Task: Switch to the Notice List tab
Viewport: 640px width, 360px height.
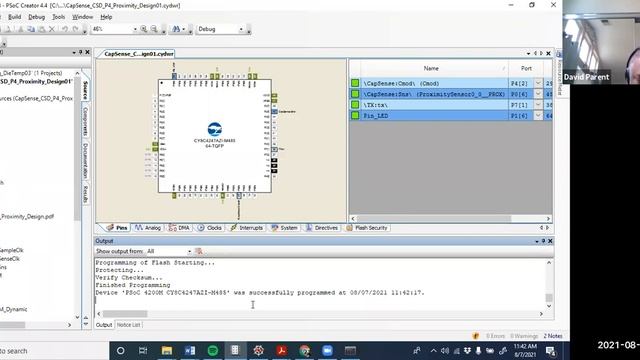Action: point(128,325)
